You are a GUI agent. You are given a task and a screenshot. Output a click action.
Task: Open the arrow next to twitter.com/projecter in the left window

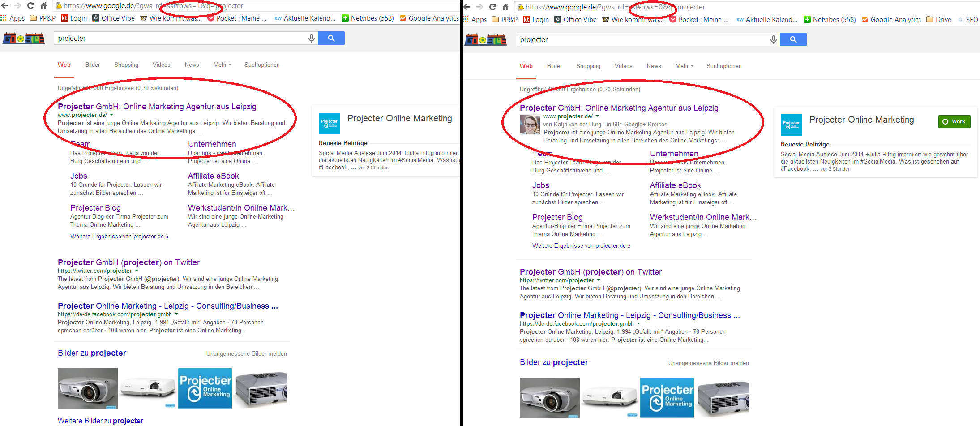pos(137,271)
